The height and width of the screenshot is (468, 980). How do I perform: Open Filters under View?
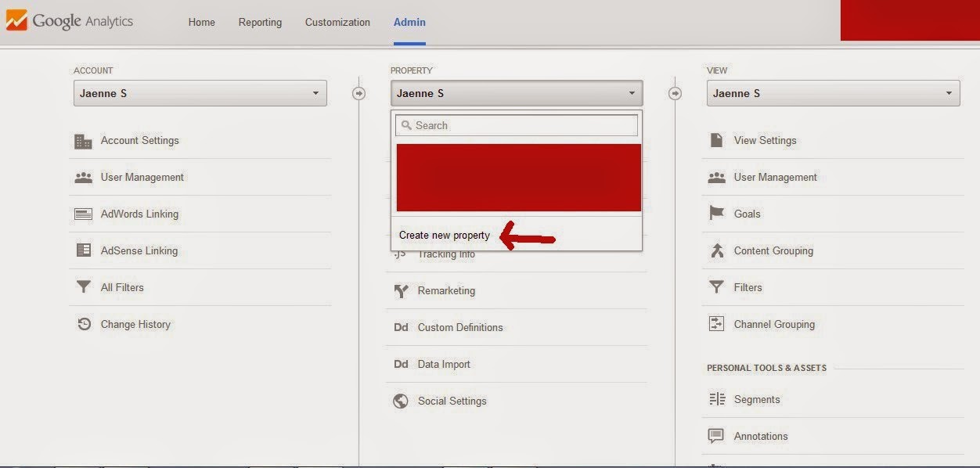(x=748, y=287)
